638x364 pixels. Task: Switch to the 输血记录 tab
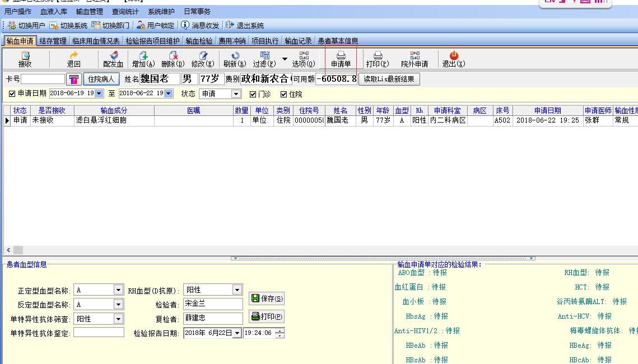coord(298,41)
